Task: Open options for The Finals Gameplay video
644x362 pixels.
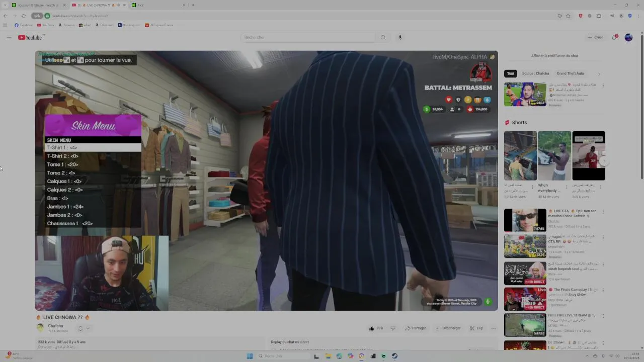Action: [603, 290]
